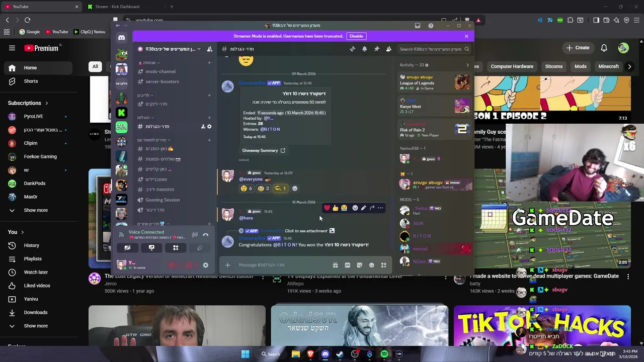Image resolution: width=644 pixels, height=362 pixels.
Task: Add attachment with plus in message bar
Action: pos(227,265)
